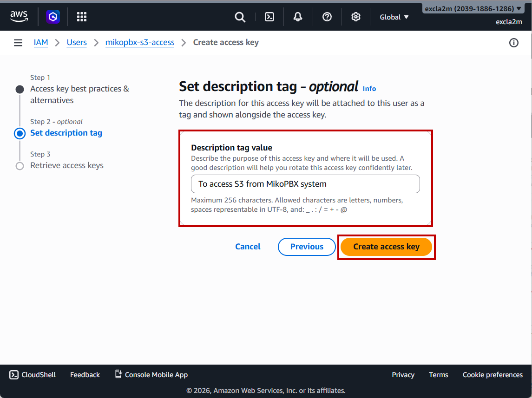This screenshot has width=532, height=398.
Task: Open CloudShell in the footer
Action: [x=33, y=375]
